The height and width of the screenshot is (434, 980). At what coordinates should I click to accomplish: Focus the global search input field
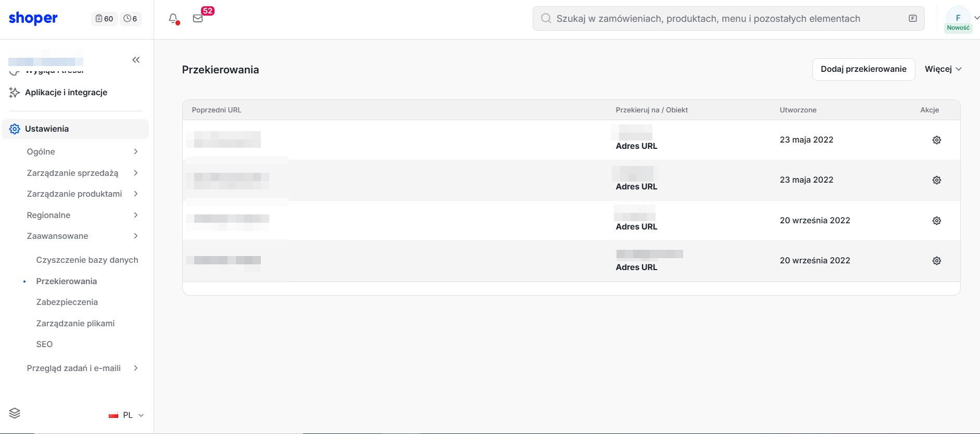pos(728,19)
